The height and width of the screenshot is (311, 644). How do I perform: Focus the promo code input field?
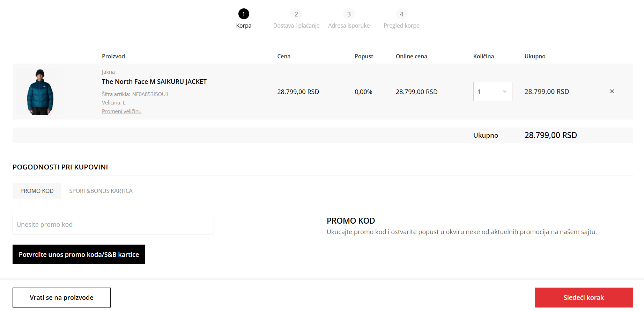(113, 225)
